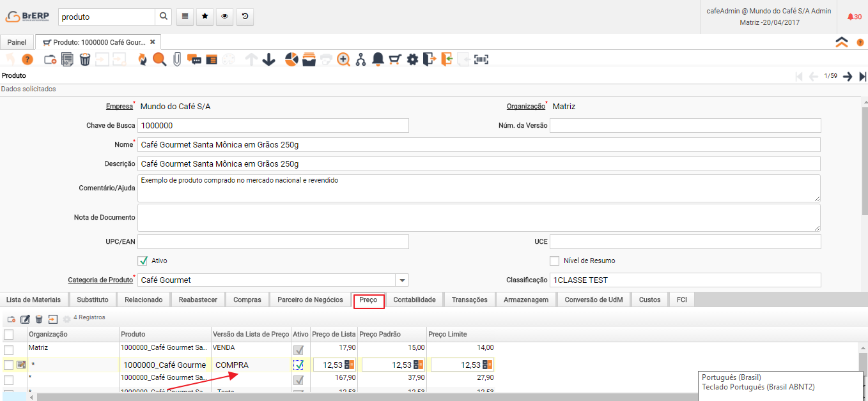Open the barcode scanner toolbar icon
This screenshot has height=401, width=868.
tap(481, 59)
